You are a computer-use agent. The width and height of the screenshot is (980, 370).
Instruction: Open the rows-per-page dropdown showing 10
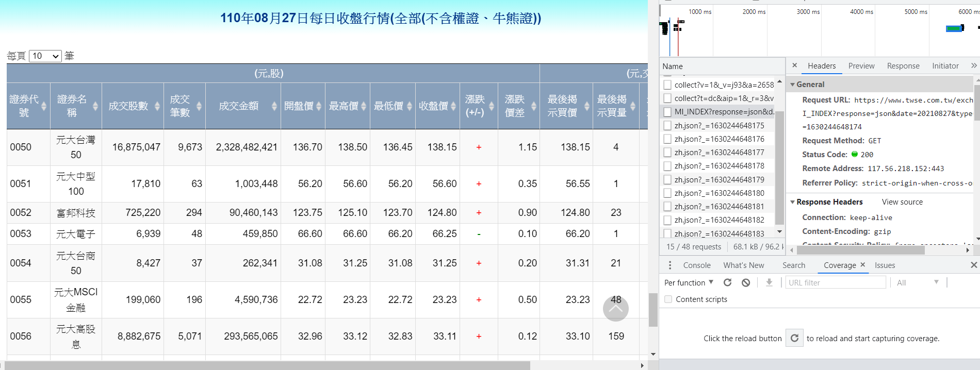point(45,56)
